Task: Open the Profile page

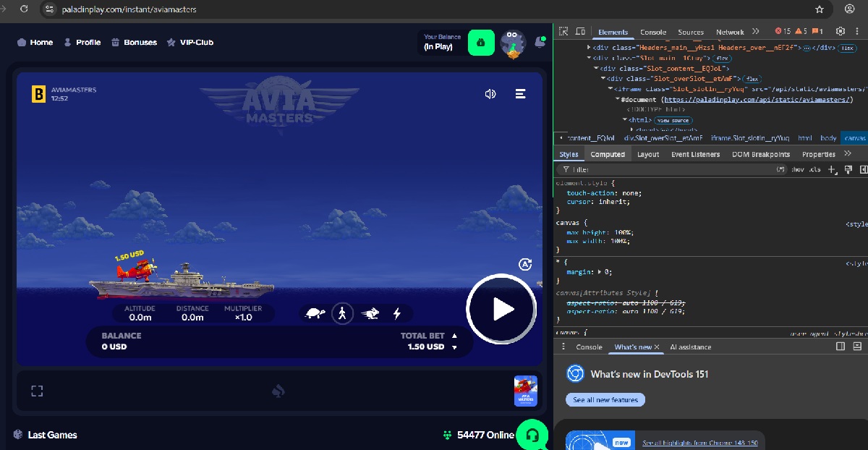Action: pos(82,42)
